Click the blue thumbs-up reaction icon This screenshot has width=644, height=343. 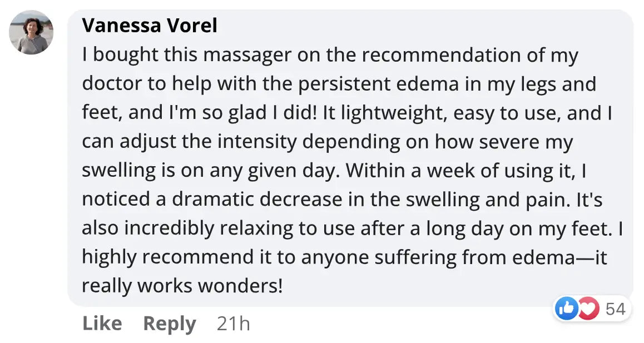tap(567, 309)
